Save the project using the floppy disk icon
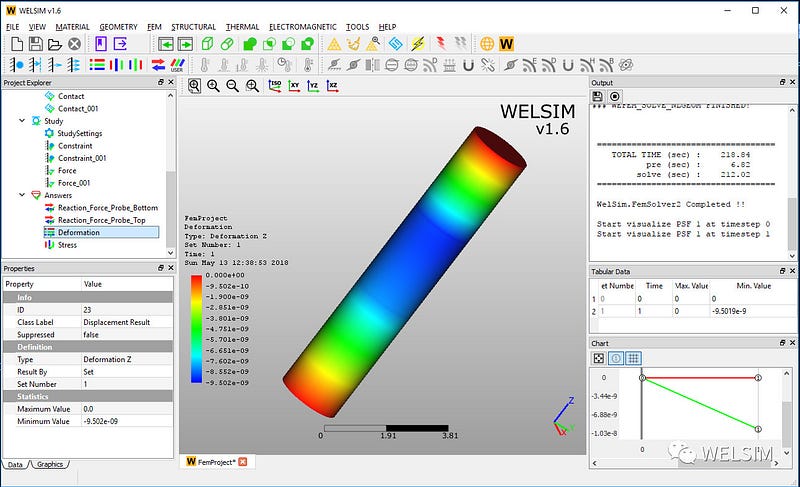 click(36, 44)
